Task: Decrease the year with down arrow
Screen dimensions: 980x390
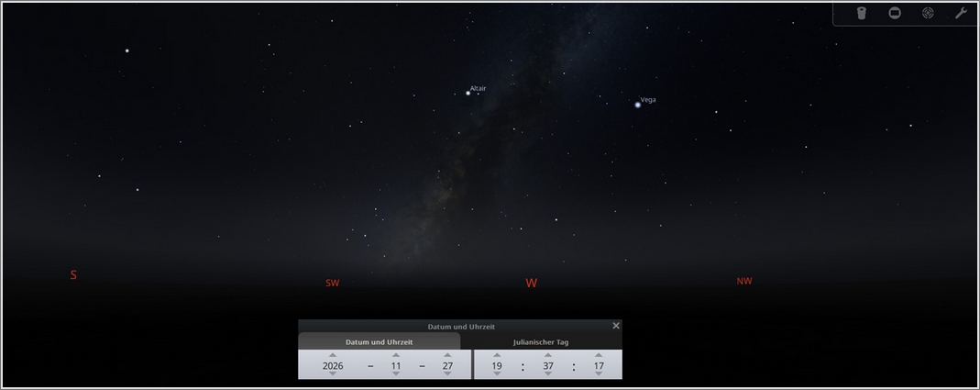Action: pos(333,374)
